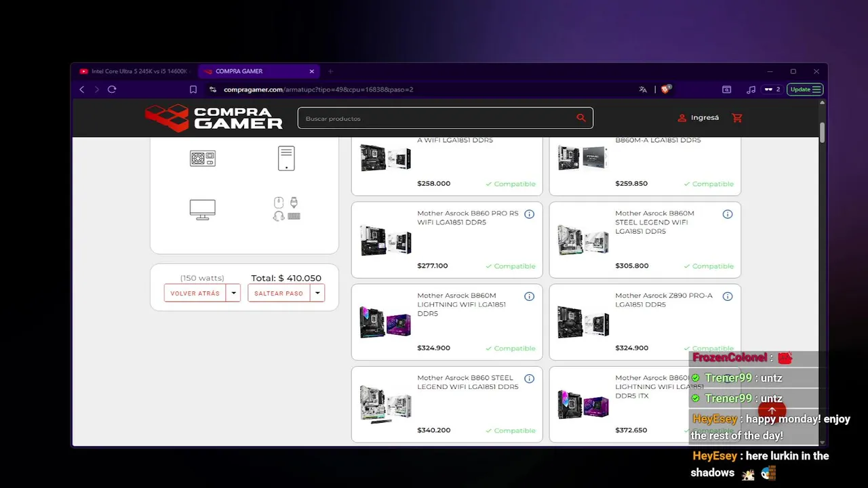Click the $340.200 price
This screenshot has width=868, height=488.
[x=433, y=430]
